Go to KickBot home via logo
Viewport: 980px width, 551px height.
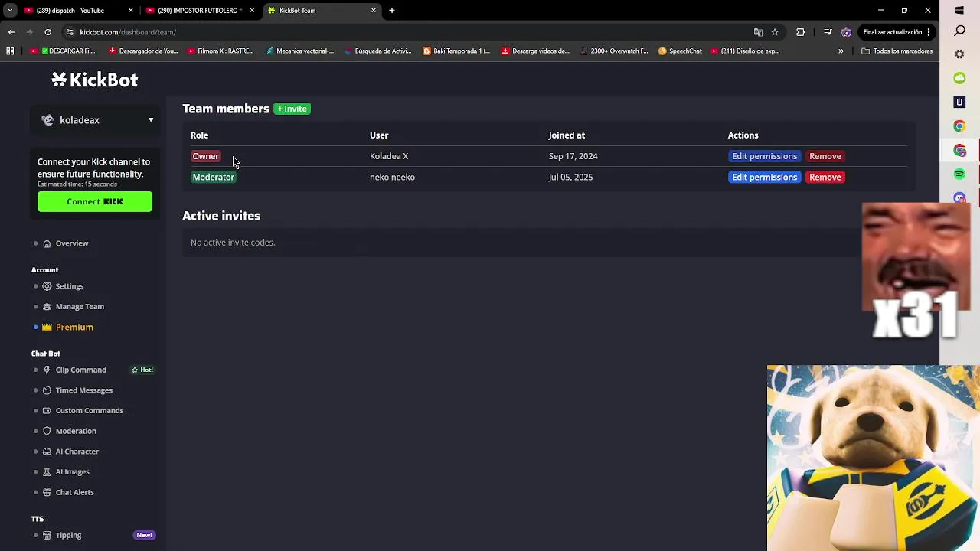click(95, 80)
